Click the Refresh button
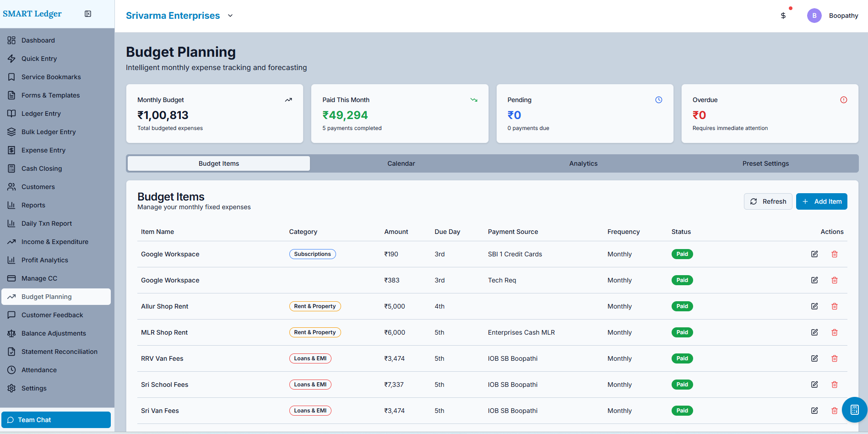Image resolution: width=868 pixels, height=434 pixels. pos(768,201)
